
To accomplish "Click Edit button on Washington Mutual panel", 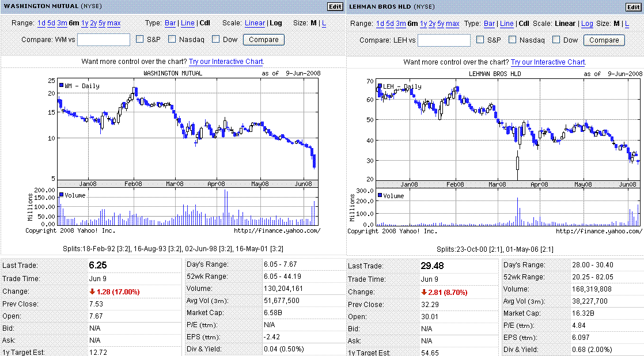I will [x=335, y=7].
